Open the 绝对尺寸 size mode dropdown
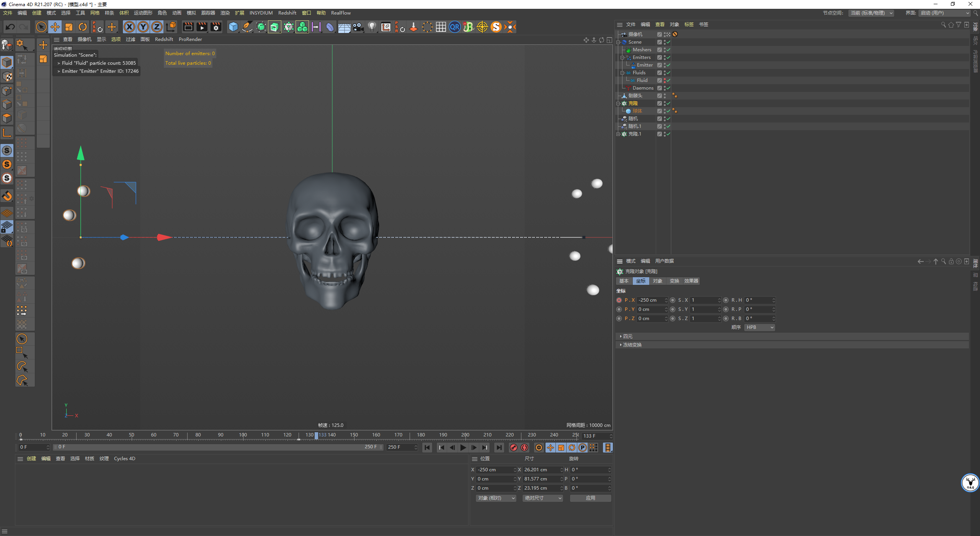The image size is (980, 536). [542, 498]
